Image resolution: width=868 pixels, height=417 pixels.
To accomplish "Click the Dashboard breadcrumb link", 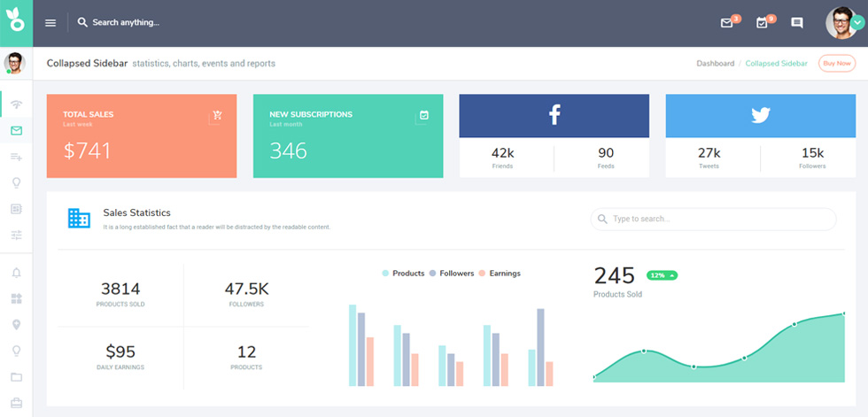I will tap(716, 64).
